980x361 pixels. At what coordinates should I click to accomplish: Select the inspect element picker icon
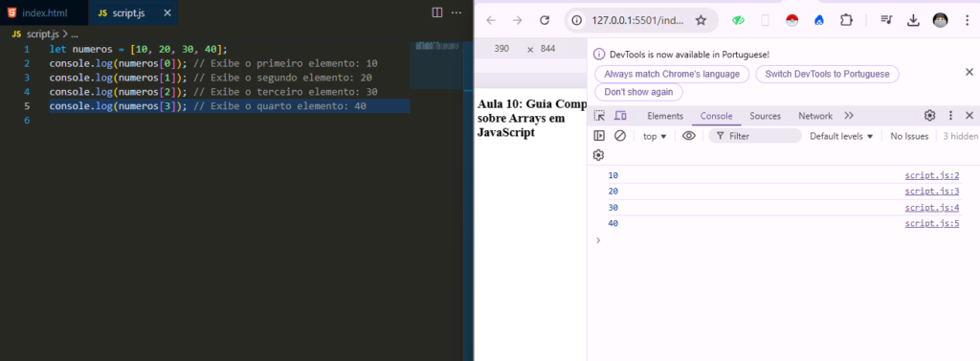pos(599,116)
